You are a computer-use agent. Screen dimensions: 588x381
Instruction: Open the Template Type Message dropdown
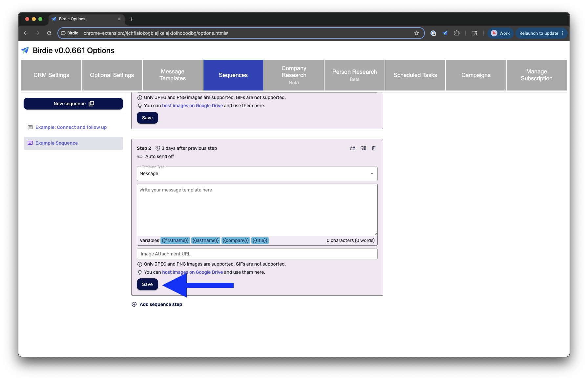(x=257, y=174)
